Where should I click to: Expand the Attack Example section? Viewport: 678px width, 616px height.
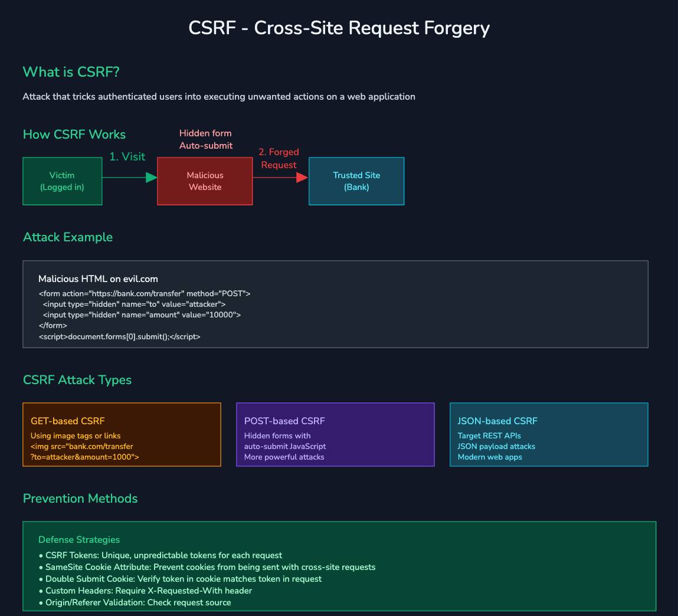pos(67,237)
